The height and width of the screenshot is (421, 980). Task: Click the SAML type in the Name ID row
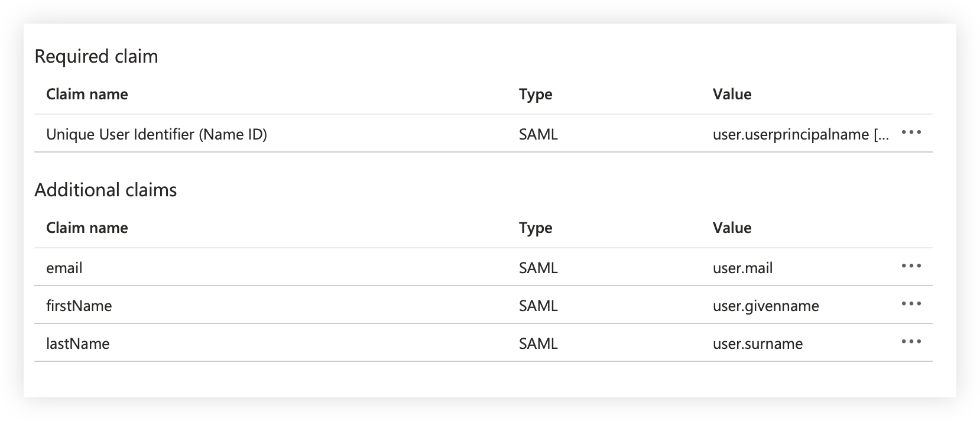tap(538, 134)
